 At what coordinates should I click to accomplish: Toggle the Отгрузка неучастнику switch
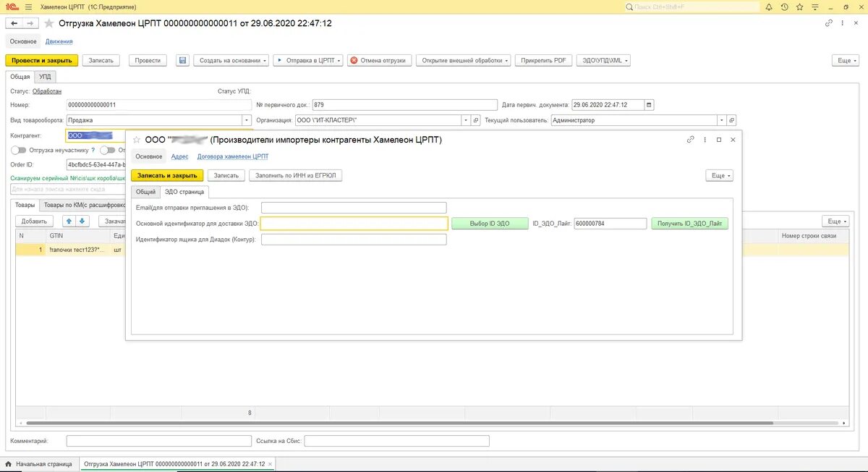pyautogui.click(x=18, y=151)
